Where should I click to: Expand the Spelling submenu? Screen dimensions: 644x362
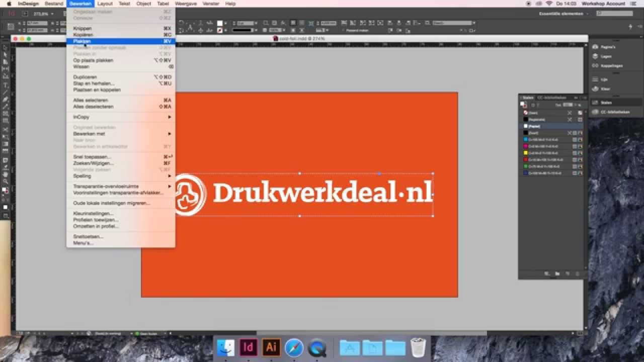coord(121,176)
